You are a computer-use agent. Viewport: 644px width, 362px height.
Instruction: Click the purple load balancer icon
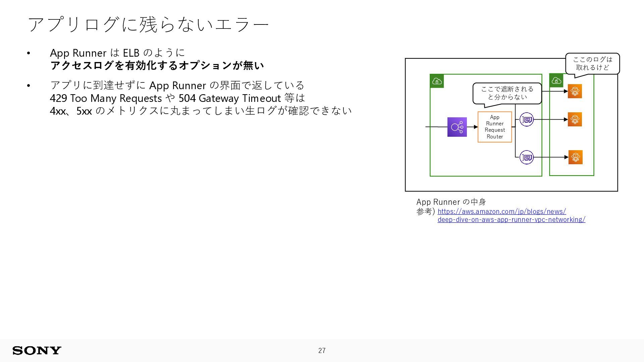(x=457, y=127)
